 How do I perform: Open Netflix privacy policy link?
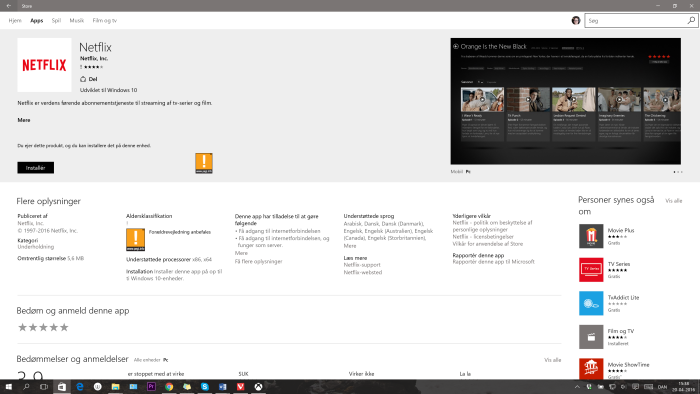pyautogui.click(x=492, y=226)
